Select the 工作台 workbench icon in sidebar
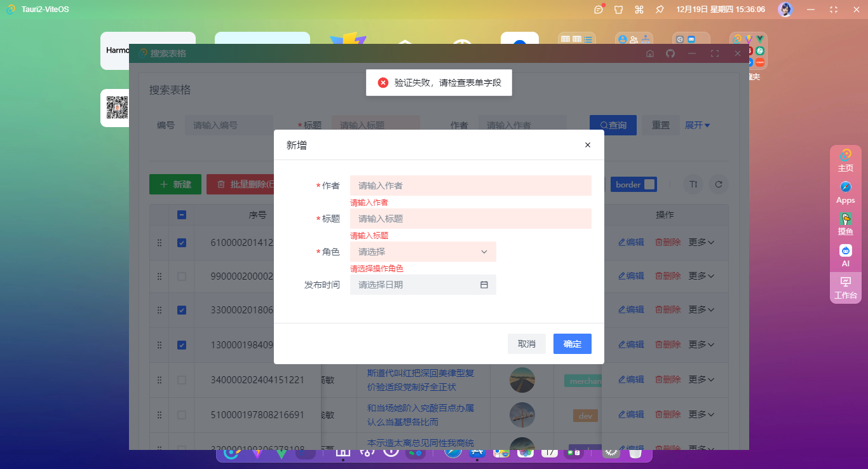868x469 pixels. coord(845,287)
